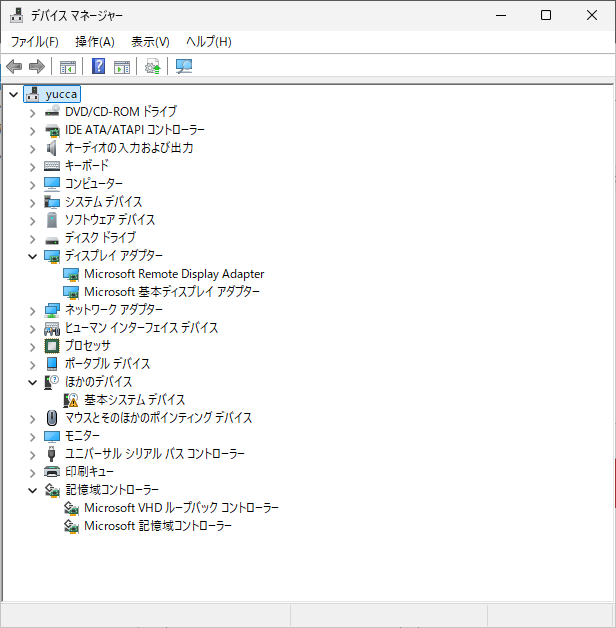Expand the モニター node
The height and width of the screenshot is (628, 616).
tap(32, 437)
